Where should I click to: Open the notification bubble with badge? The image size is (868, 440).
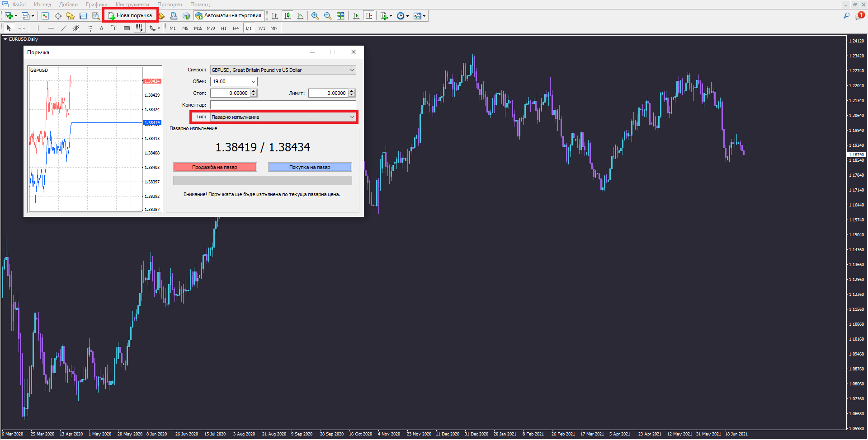(859, 15)
